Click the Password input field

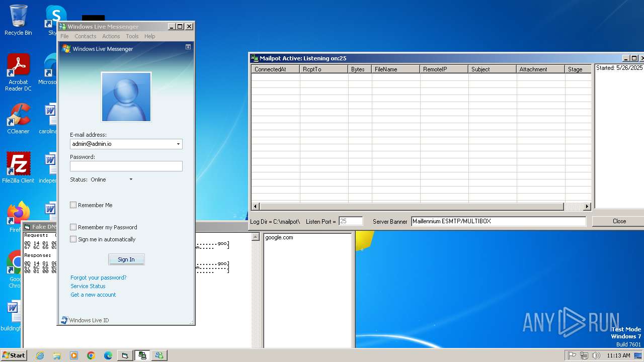point(126,166)
